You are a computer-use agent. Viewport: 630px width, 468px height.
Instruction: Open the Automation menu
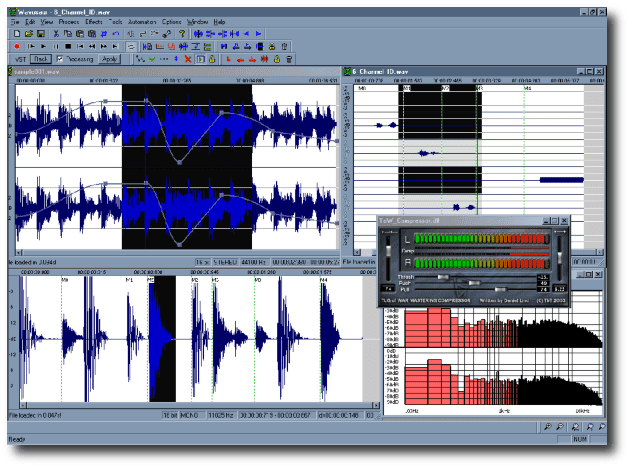(x=142, y=21)
